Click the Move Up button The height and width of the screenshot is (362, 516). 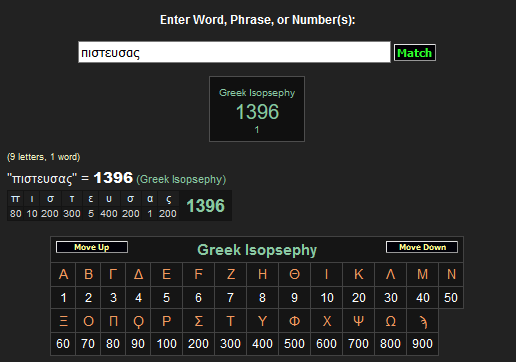[92, 247]
